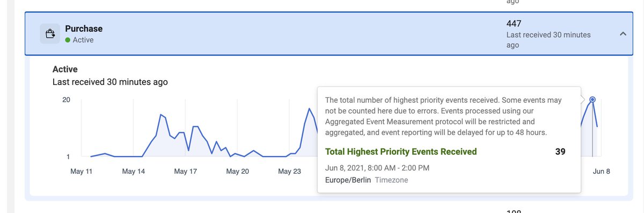Click the Purchase event name
Image resolution: width=644 pixels, height=213 pixels.
(x=84, y=29)
